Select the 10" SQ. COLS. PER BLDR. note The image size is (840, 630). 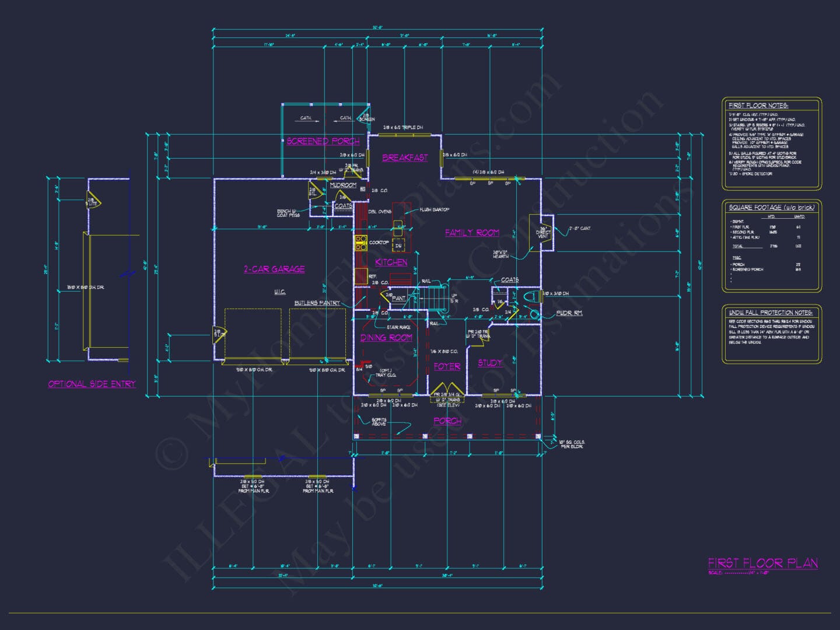[x=572, y=444]
